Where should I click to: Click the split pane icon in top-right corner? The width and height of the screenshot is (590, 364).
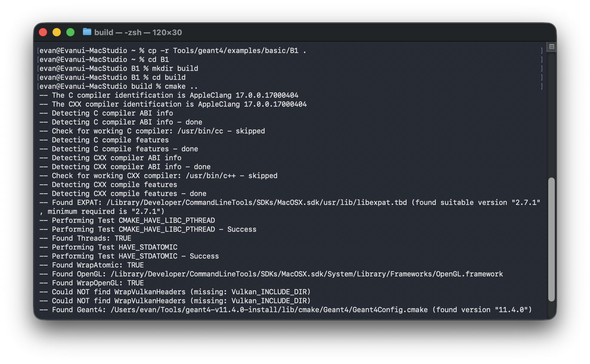click(x=552, y=46)
